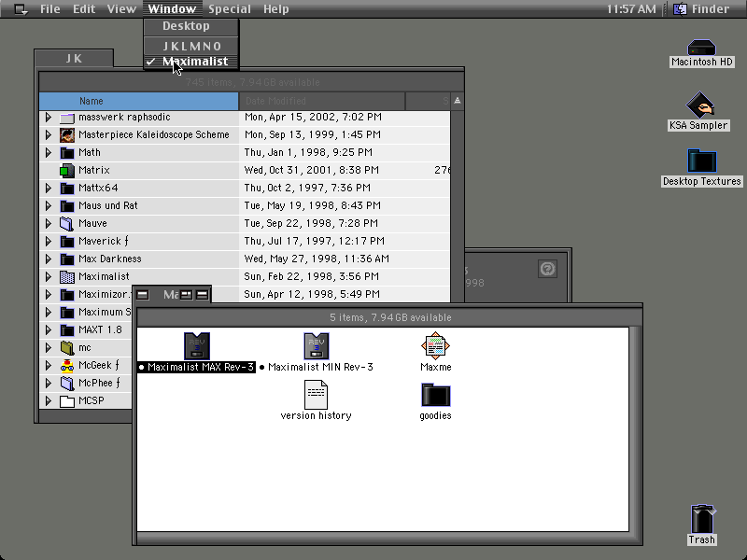Screen dimensions: 747x560
Task: Expand the Mattx64 folder
Action: click(49, 189)
